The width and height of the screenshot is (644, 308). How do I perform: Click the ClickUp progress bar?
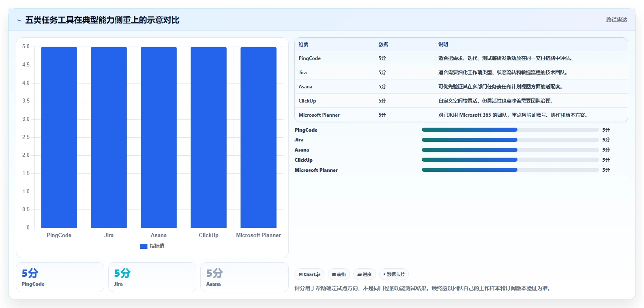(510, 160)
